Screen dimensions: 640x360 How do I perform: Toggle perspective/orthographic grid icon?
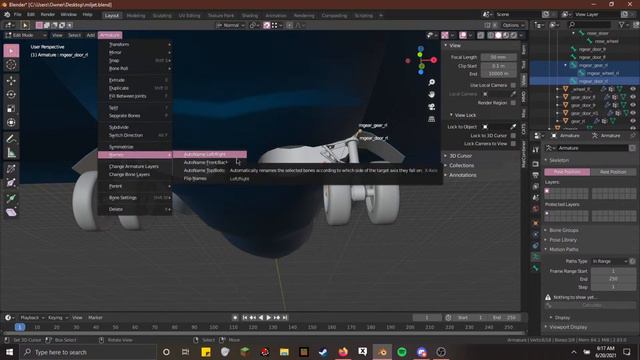click(x=431, y=119)
